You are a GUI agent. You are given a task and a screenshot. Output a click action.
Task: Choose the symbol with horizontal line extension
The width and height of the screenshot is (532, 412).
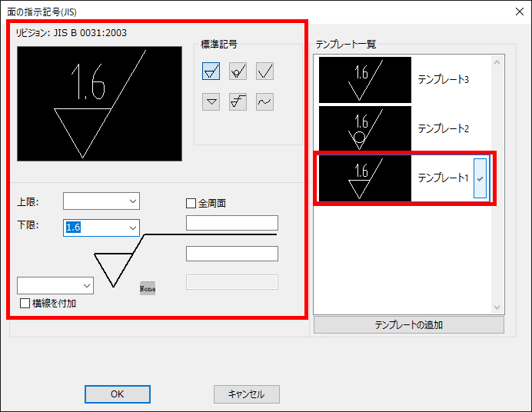point(238,101)
